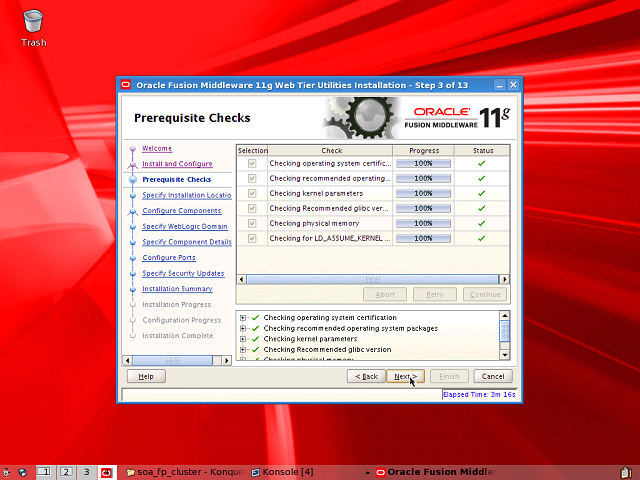Screen dimensions: 640x480
Task: Click the green status checkmark for recommended operating packages row
Action: click(x=482, y=178)
